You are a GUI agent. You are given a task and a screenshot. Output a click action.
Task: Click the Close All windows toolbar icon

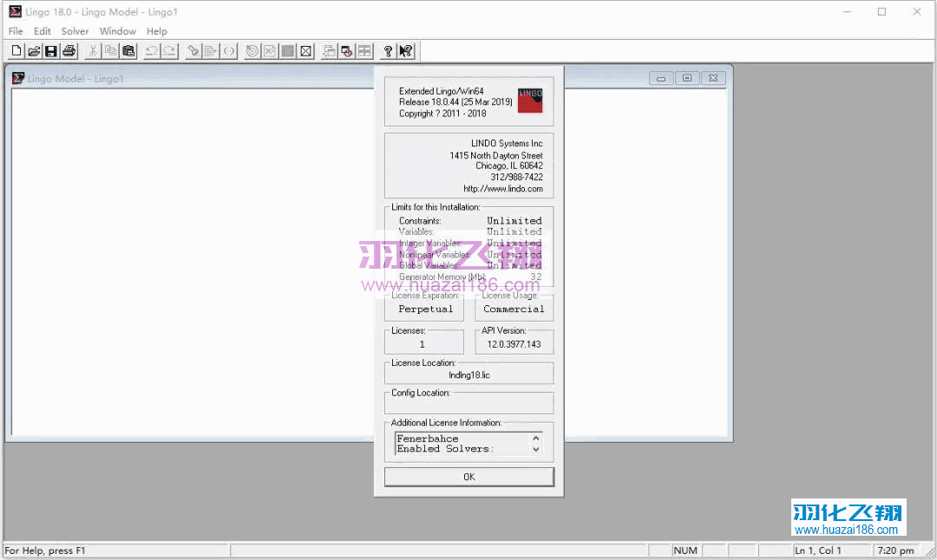click(x=346, y=51)
